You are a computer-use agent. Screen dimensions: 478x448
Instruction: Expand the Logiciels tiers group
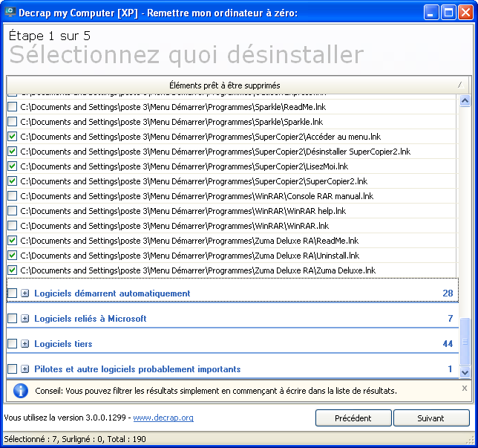click(x=25, y=344)
